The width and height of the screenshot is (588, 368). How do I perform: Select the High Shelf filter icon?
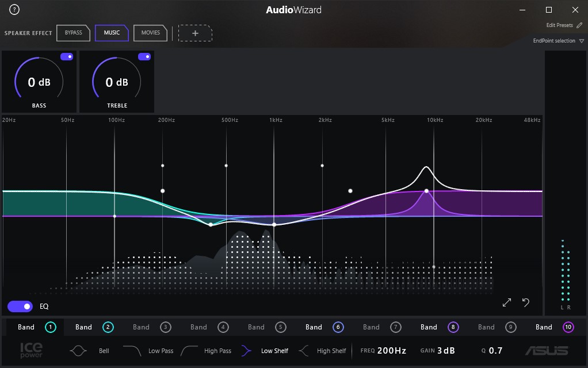[304, 351]
